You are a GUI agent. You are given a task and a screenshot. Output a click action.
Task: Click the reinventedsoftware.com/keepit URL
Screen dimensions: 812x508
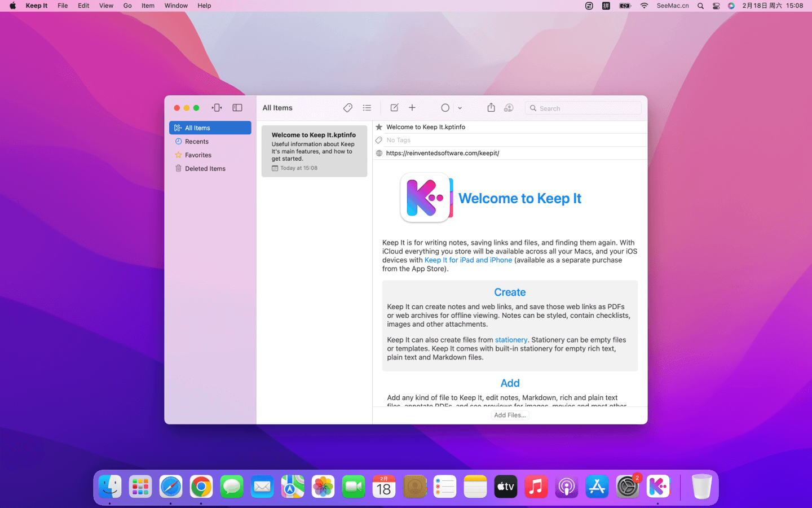443,153
